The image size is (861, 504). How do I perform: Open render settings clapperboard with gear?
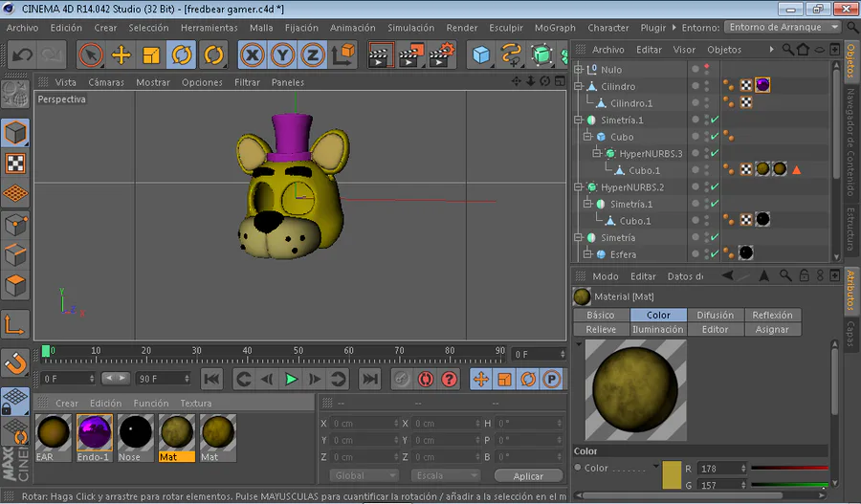442,55
